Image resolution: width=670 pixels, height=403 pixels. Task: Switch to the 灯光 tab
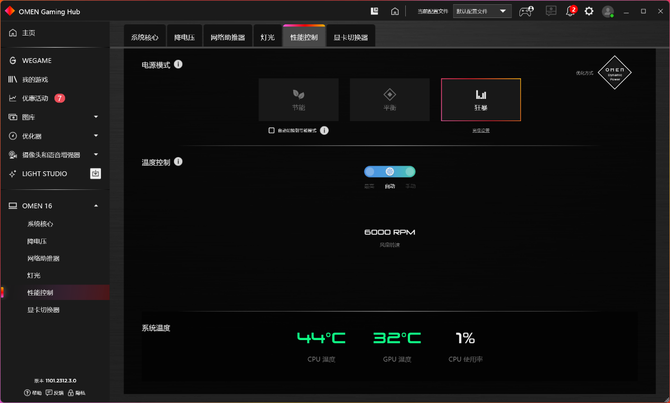point(267,37)
